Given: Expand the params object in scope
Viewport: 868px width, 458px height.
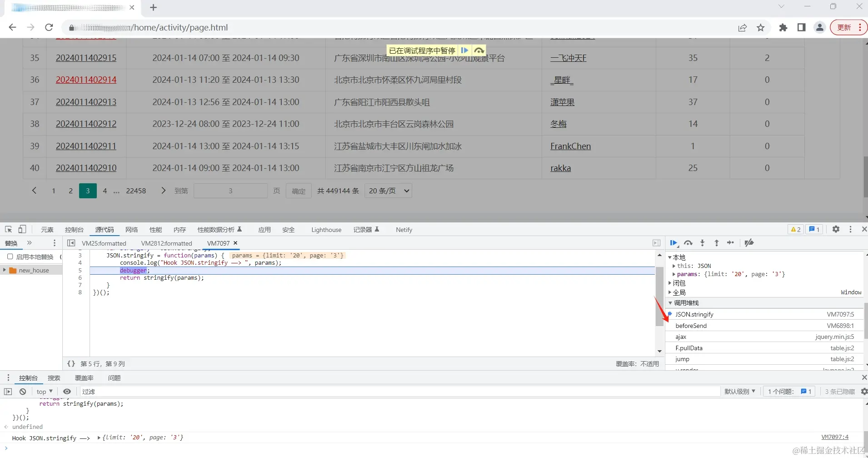Looking at the screenshot, I should point(674,274).
